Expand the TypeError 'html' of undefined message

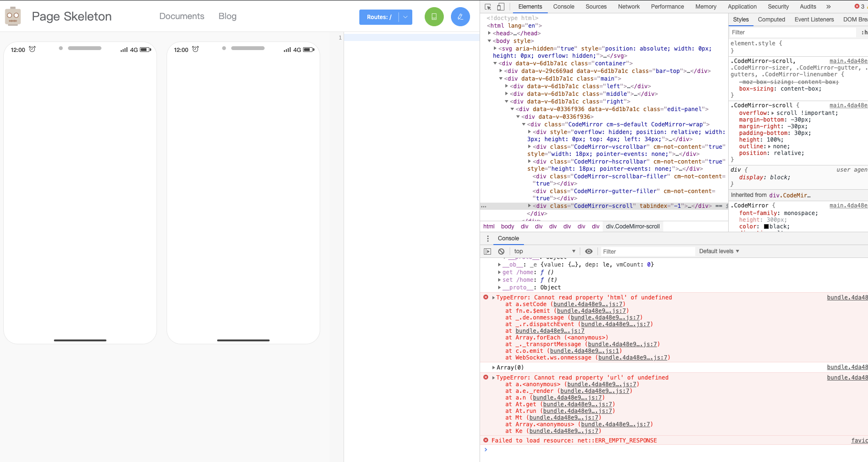click(x=493, y=298)
